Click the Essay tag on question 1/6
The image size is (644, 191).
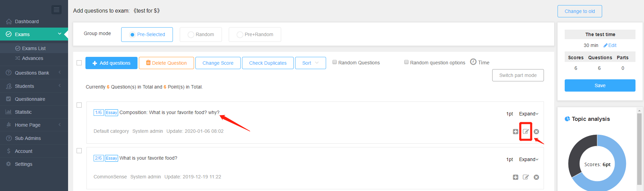(x=111, y=113)
